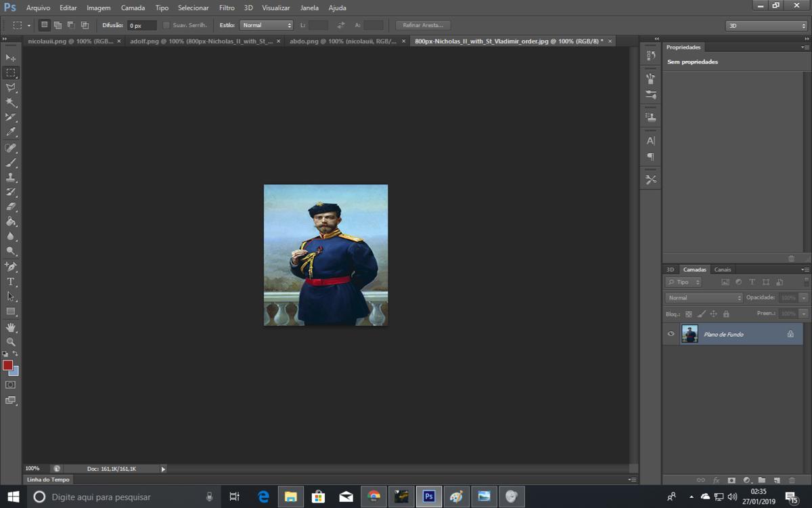Select Intersect with Selection mode button
This screenshot has width=812, height=508.
pos(85,25)
